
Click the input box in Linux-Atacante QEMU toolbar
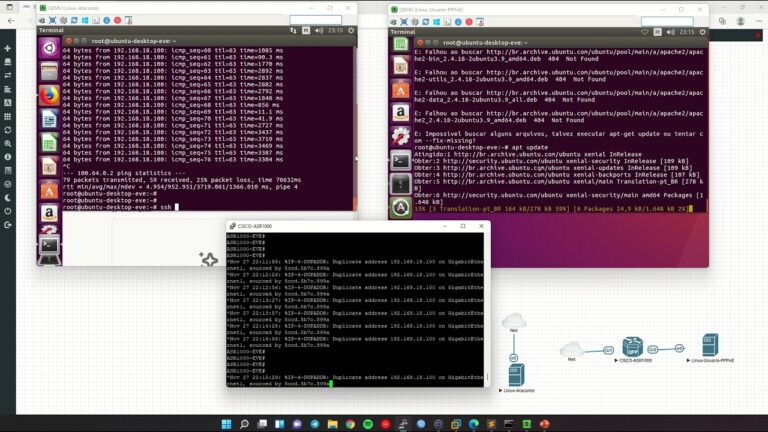[315, 20]
